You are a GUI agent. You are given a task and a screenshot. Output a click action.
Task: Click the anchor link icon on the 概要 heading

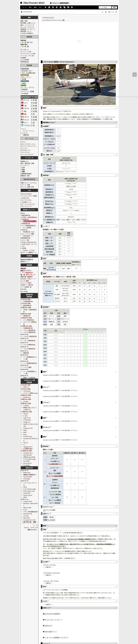(116, 108)
